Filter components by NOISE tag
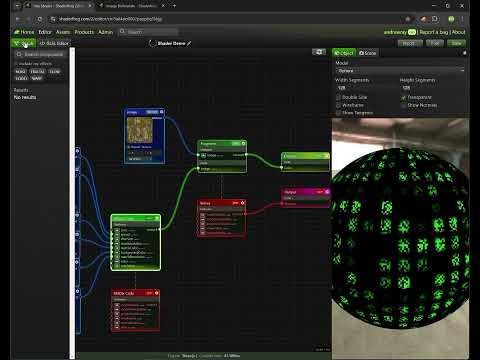Viewport: 480px width, 360px height. tap(21, 72)
